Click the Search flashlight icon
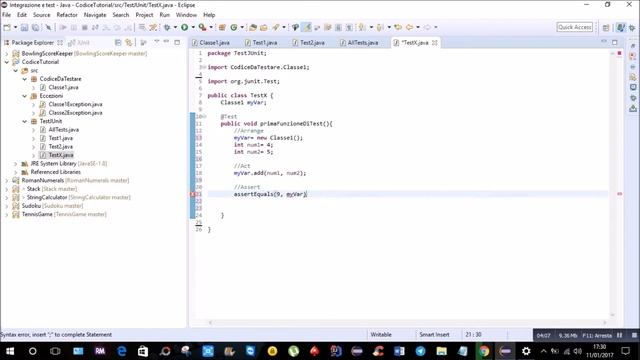The width and height of the screenshot is (640, 360). point(276,27)
